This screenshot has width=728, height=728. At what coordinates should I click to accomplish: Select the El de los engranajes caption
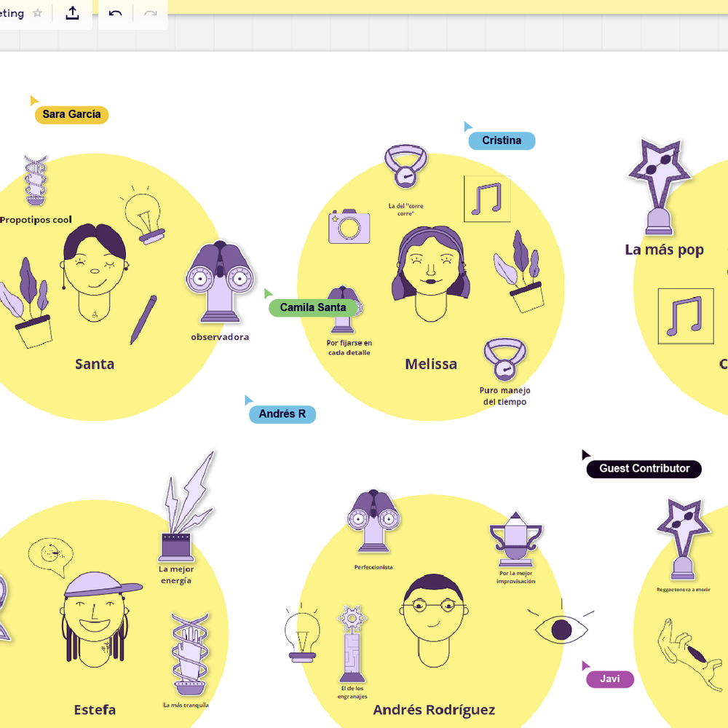tap(352, 692)
